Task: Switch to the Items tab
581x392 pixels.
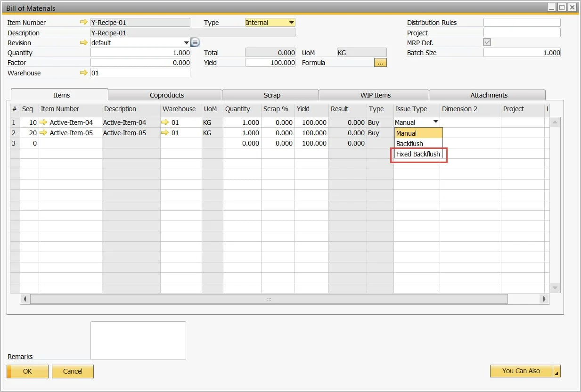Action: (x=61, y=95)
